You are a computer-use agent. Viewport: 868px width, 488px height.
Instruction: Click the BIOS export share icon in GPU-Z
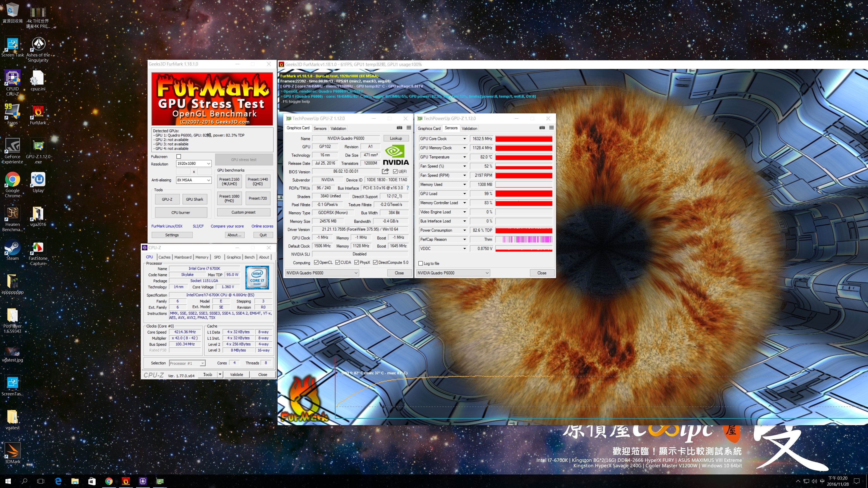point(385,171)
